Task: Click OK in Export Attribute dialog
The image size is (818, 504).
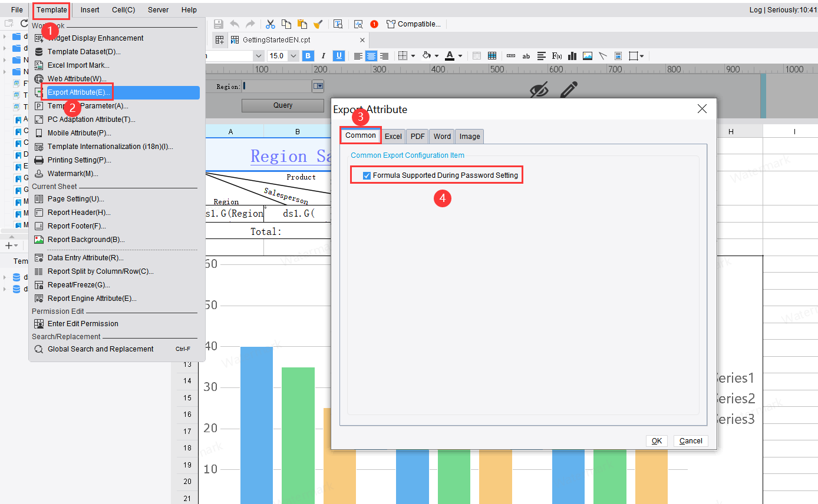Action: point(657,441)
